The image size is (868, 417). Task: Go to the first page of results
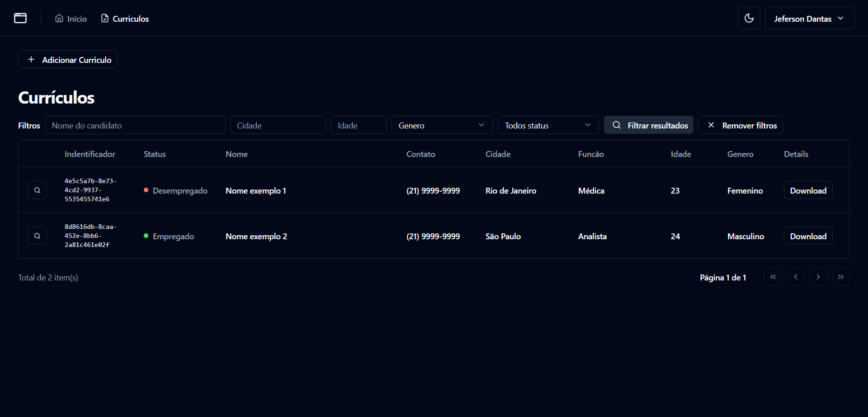pos(773,277)
